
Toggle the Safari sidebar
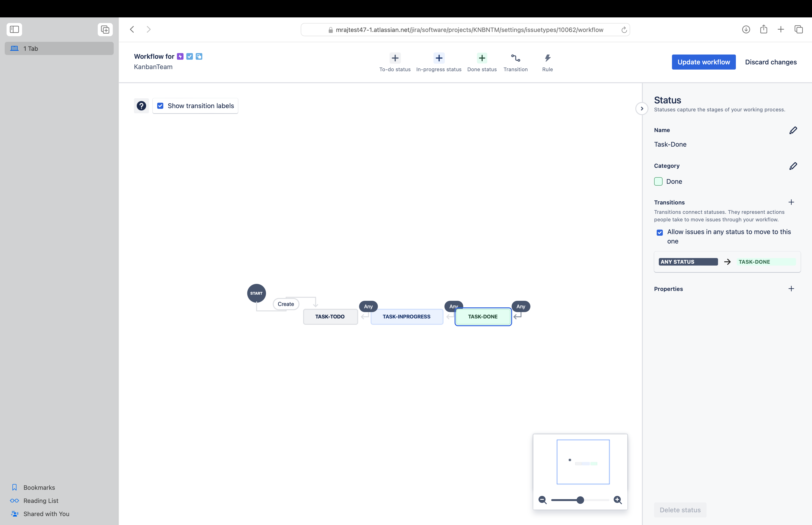coord(14,29)
